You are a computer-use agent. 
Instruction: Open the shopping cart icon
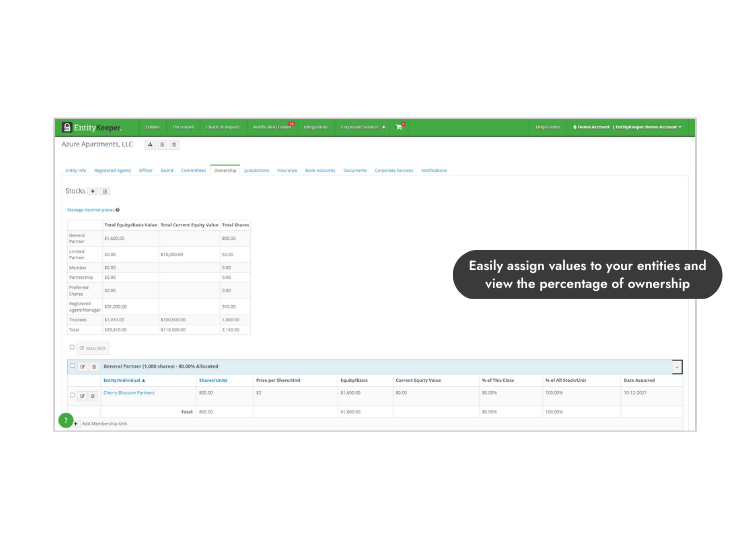(399, 127)
